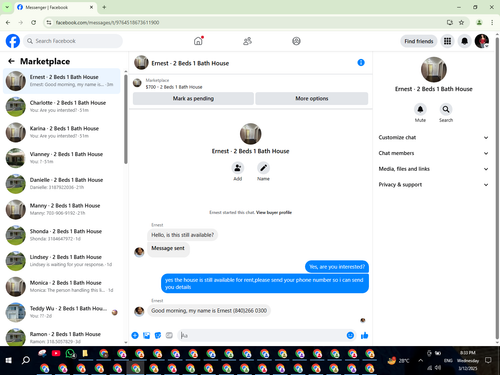
Task: Select Ernest's message with phone number
Action: pyautogui.click(x=209, y=311)
